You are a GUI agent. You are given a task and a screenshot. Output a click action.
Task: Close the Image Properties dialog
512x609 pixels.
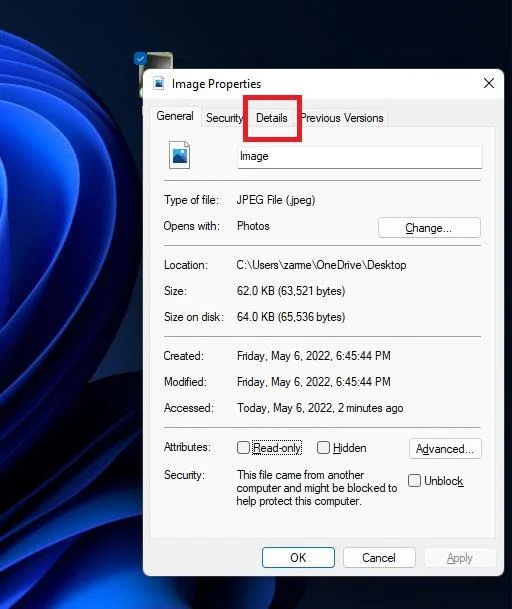tap(489, 83)
